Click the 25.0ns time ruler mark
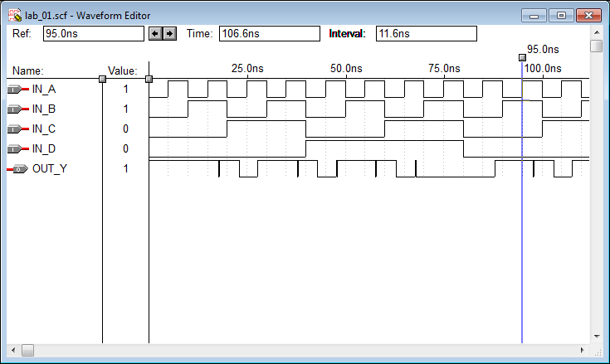The image size is (610, 364). [247, 69]
